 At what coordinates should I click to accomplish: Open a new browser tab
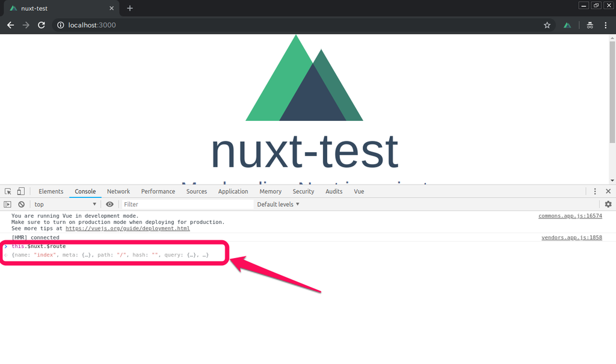click(x=130, y=8)
